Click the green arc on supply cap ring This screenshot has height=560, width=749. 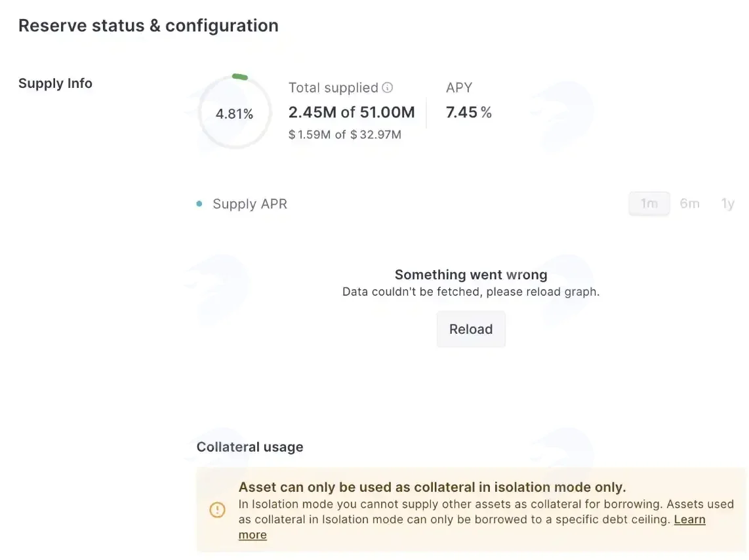point(240,76)
